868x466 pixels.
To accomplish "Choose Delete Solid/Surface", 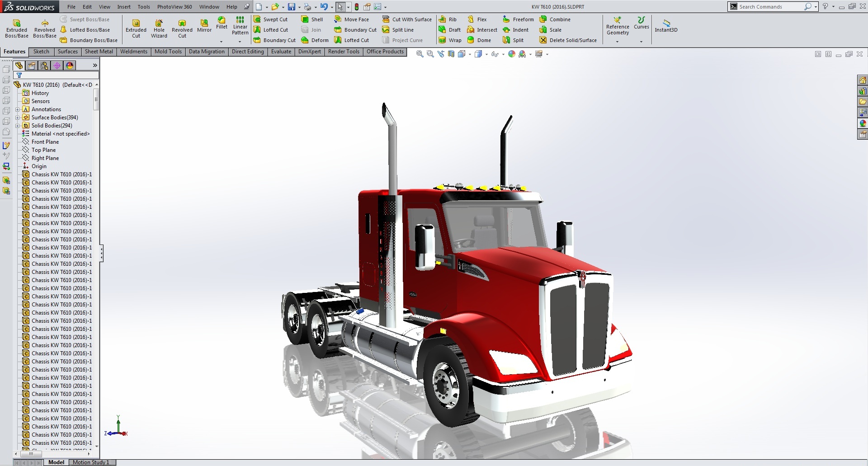I will (x=568, y=40).
